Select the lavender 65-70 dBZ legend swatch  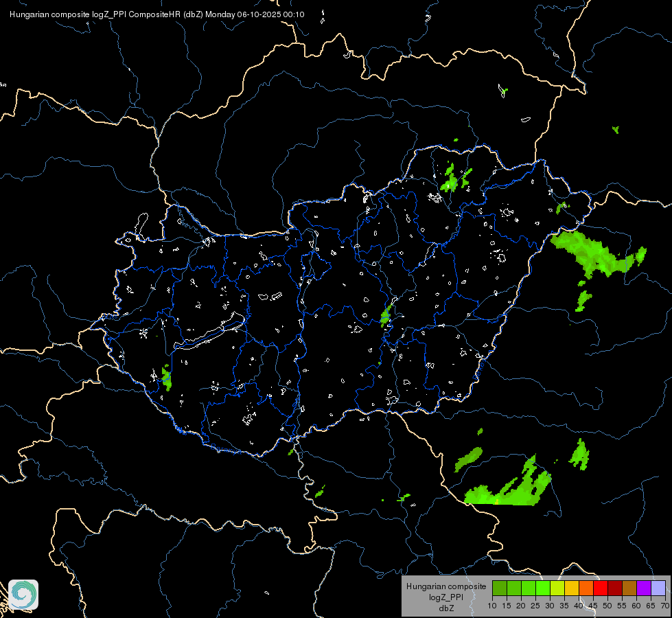pos(658,588)
